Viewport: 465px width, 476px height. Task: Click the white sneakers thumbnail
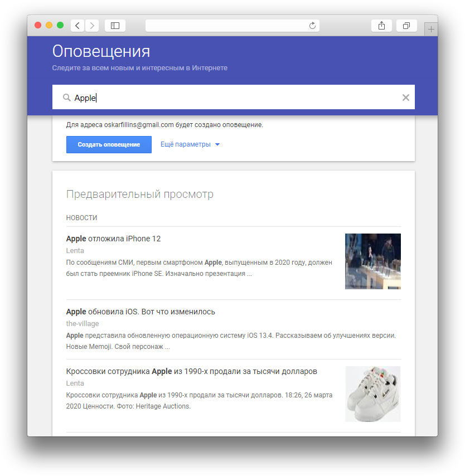[372, 394]
